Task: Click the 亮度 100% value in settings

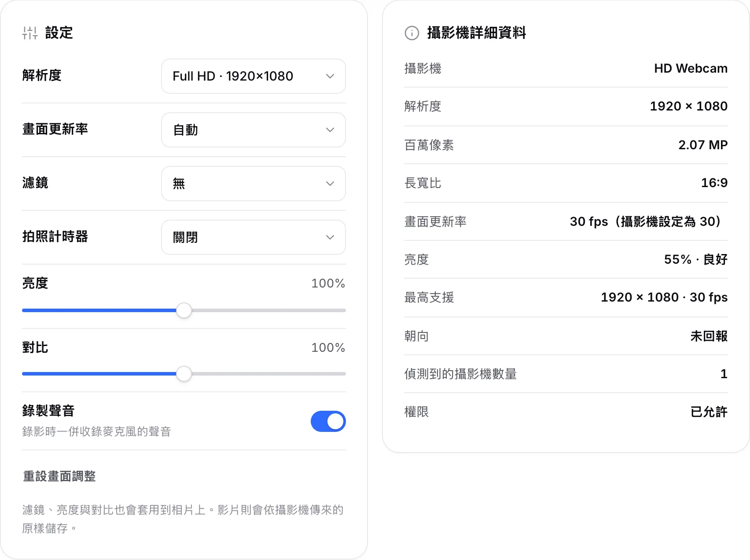Action: coord(328,284)
